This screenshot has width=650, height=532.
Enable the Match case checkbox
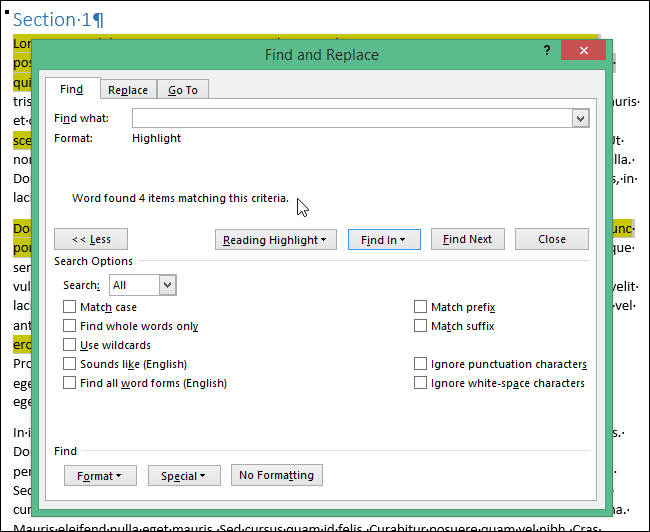(70, 307)
